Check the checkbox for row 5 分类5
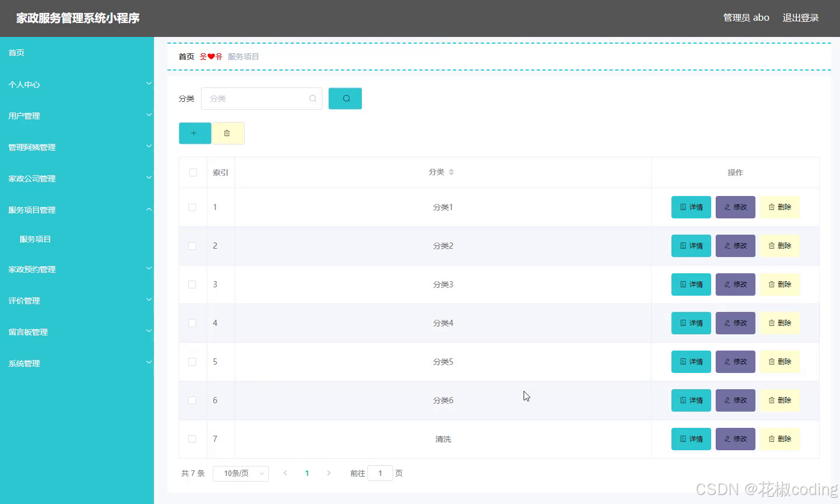Screen dimensions: 840x504 pyautogui.click(x=192, y=362)
